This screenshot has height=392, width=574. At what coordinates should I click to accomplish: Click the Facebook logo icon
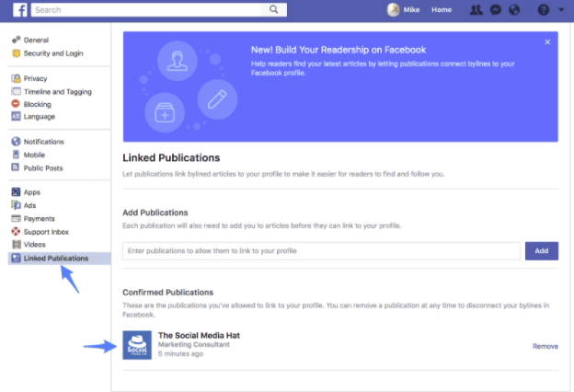tap(19, 10)
